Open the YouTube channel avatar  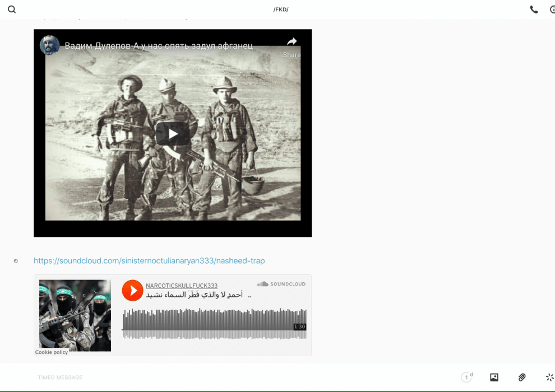[x=50, y=45]
